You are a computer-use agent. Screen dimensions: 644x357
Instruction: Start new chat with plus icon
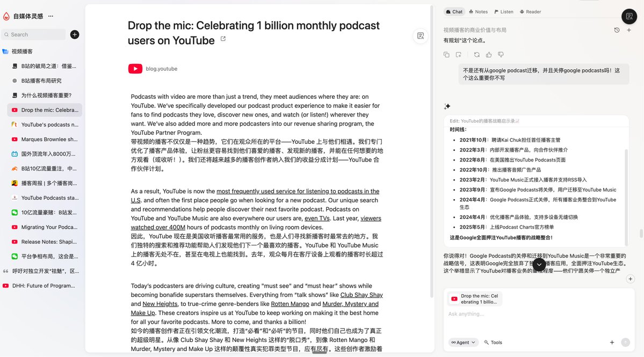tap(629, 30)
